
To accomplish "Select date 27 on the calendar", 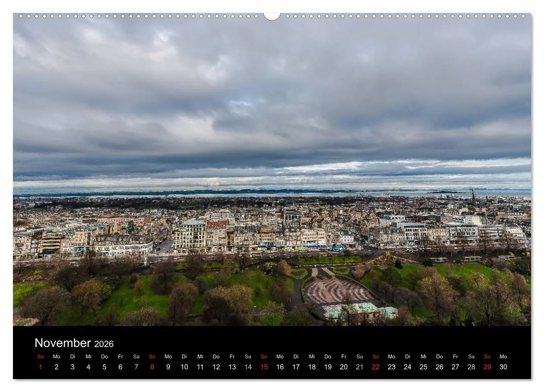I will coord(455,367).
